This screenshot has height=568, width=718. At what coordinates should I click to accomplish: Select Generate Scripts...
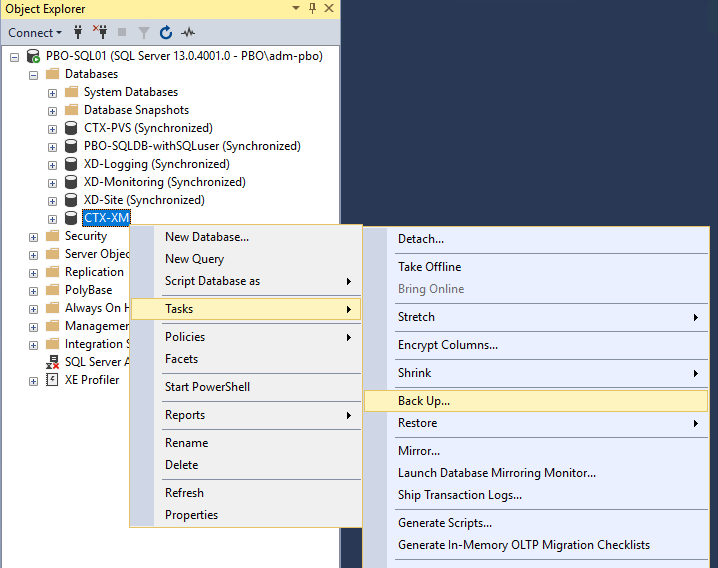(x=536, y=523)
